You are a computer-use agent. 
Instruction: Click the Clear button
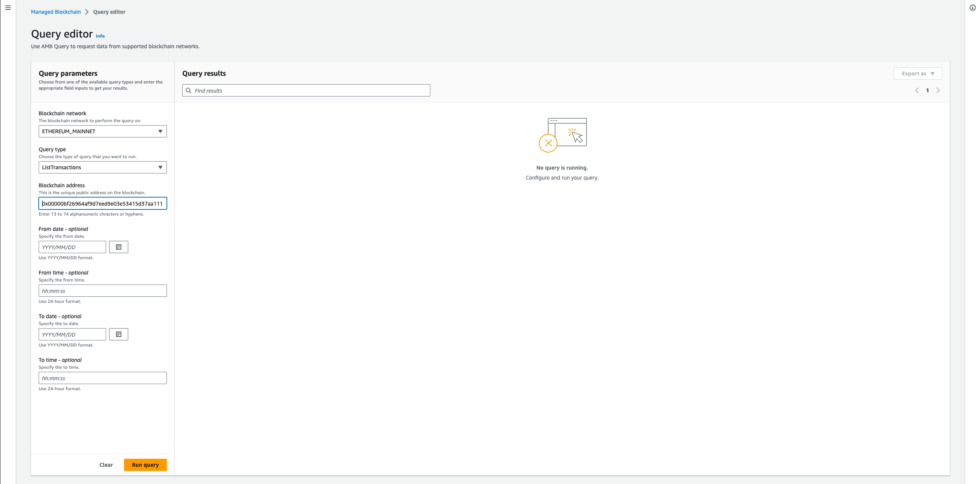[106, 465]
